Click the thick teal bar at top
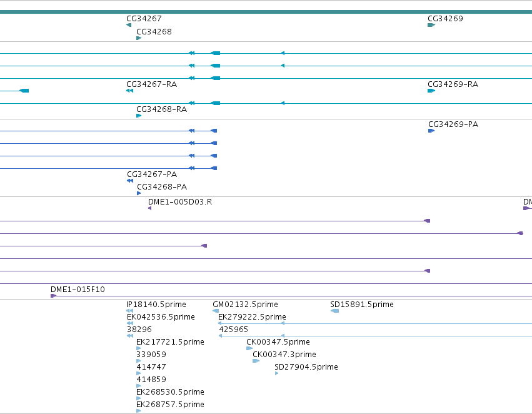Viewport: 532px width, 414px height. click(266, 13)
